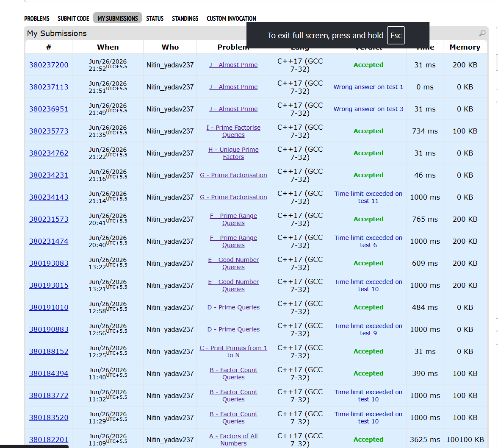View submission 380234231
This screenshot has height=448, width=498.
pos(49,175)
